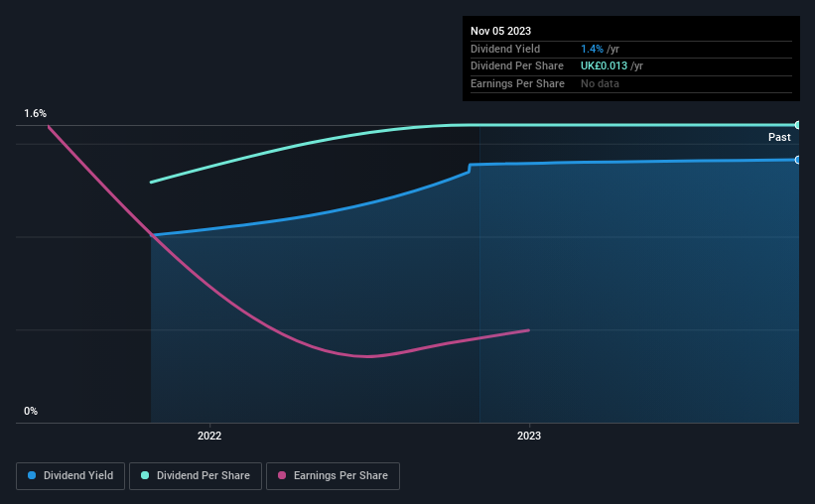Click the 1.4% dividend yield value
The image size is (815, 504).
592,49
